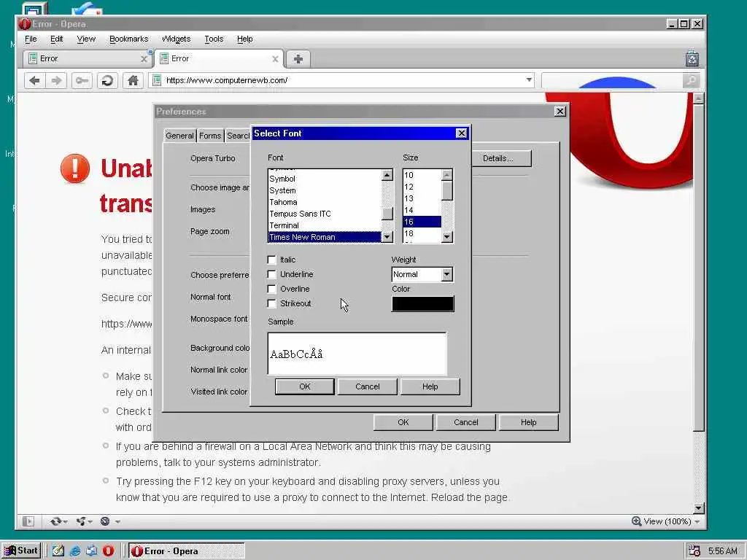Switch to the Forms tab in Preferences
The image size is (747, 560).
(x=210, y=136)
